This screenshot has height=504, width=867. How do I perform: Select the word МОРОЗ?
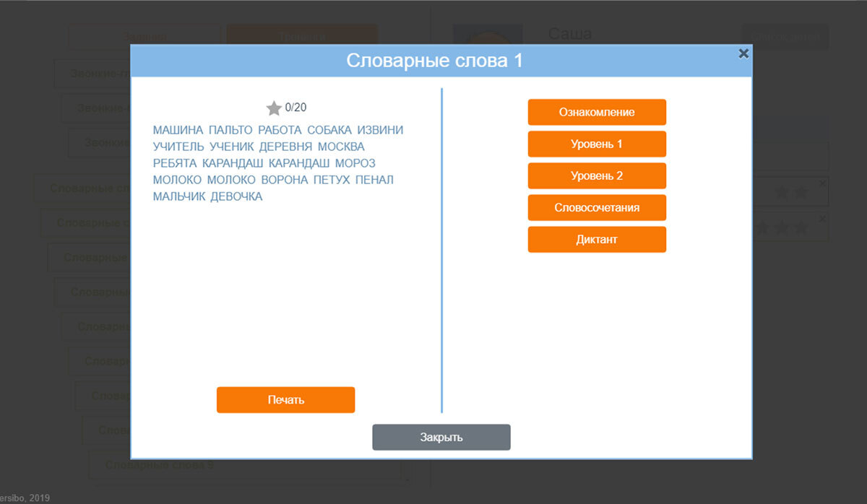[355, 163]
